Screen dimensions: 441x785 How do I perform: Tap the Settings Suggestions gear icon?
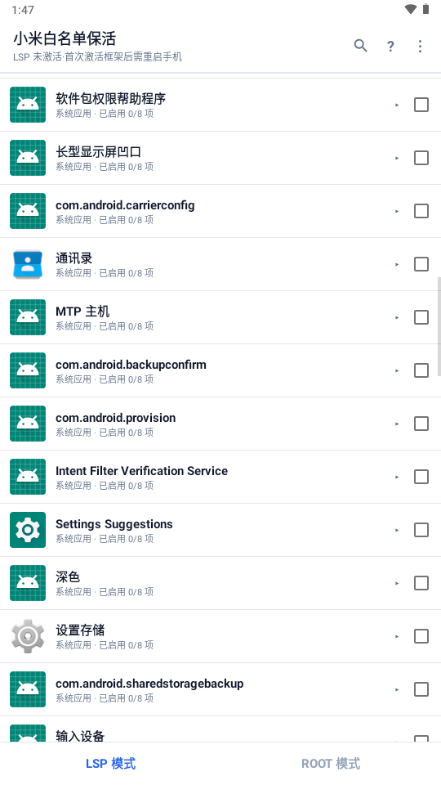coord(28,530)
